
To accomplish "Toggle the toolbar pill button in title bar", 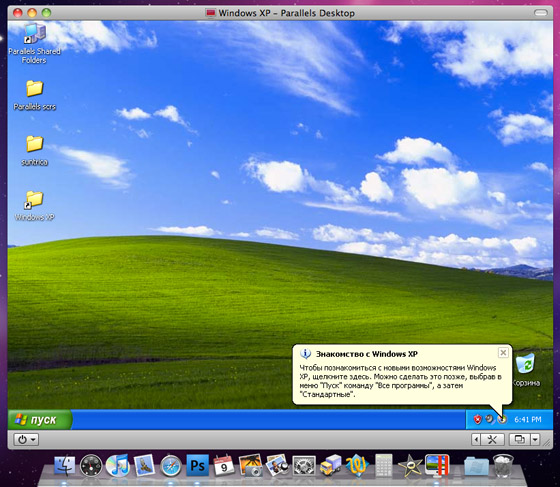I will pyautogui.click(x=541, y=13).
